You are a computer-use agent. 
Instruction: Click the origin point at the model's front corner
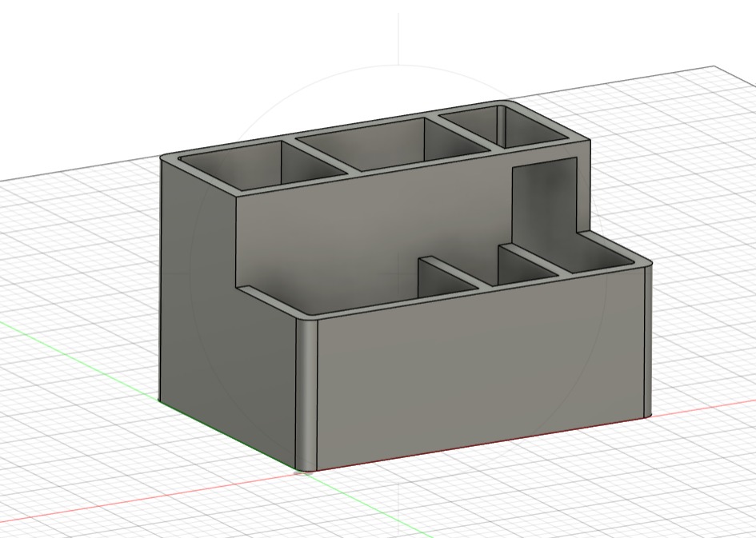[302, 473]
